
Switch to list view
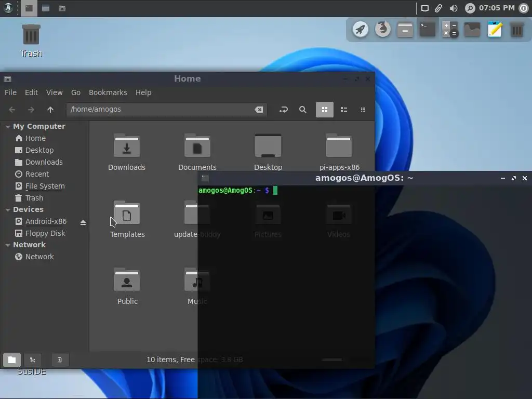[x=344, y=110]
